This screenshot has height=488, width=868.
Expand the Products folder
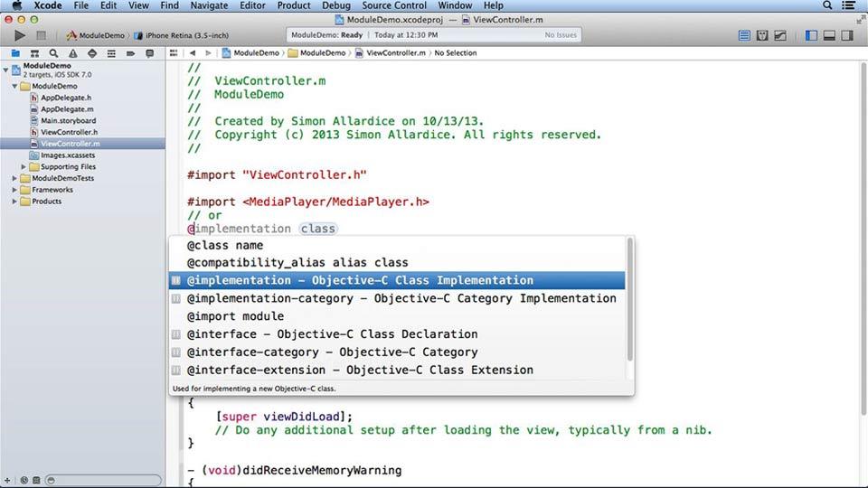15,202
